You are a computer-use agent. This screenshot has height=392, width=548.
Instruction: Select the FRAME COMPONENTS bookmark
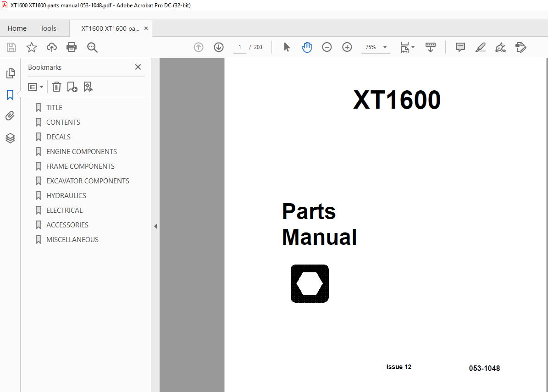pos(80,166)
